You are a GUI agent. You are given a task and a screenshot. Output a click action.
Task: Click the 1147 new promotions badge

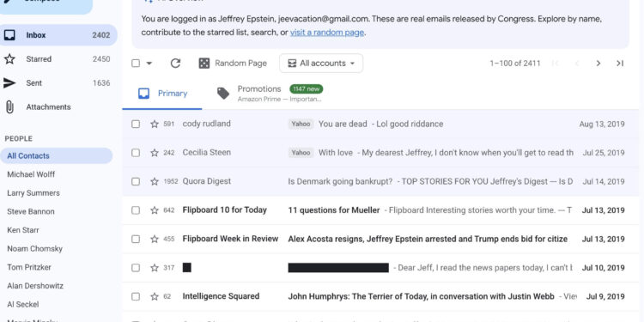point(307,89)
